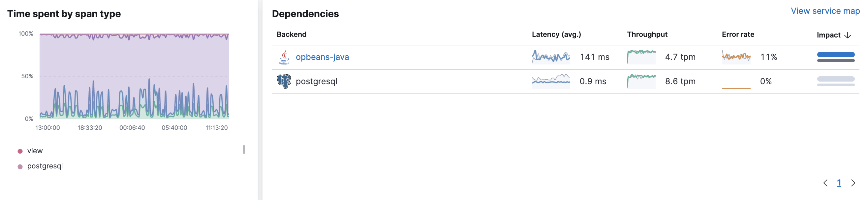Image resolution: width=868 pixels, height=200 pixels.
Task: Open the opbeans-java backend link
Action: tap(322, 57)
